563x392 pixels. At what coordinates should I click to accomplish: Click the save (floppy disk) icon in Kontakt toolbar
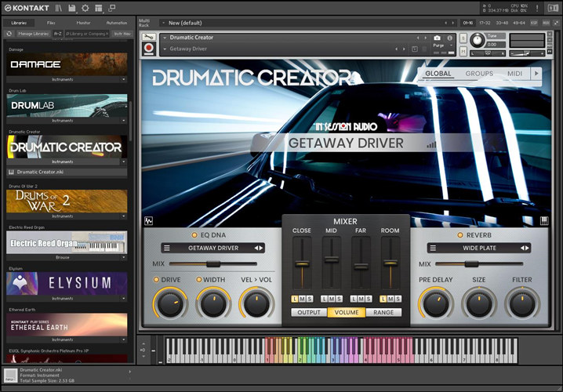(x=71, y=8)
